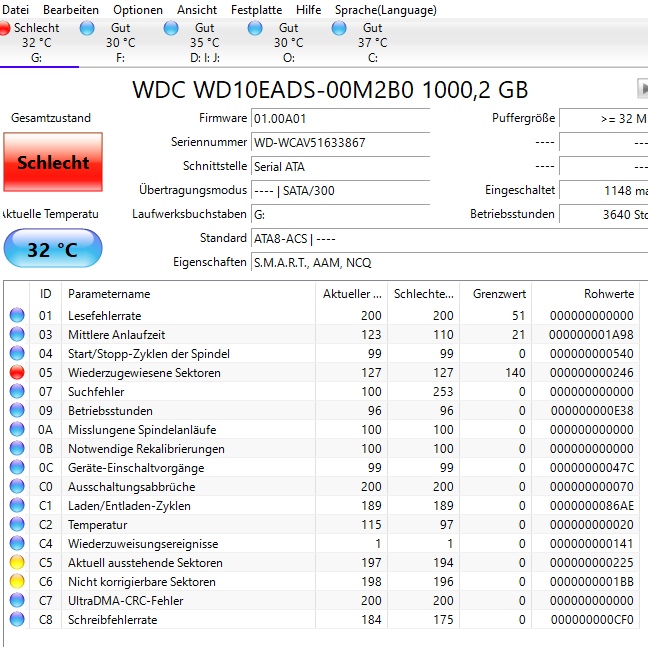Viewport: 648px width, 647px height.
Task: Click the status icon for Wiederzuweisungsereignisse
Action: pos(17,543)
